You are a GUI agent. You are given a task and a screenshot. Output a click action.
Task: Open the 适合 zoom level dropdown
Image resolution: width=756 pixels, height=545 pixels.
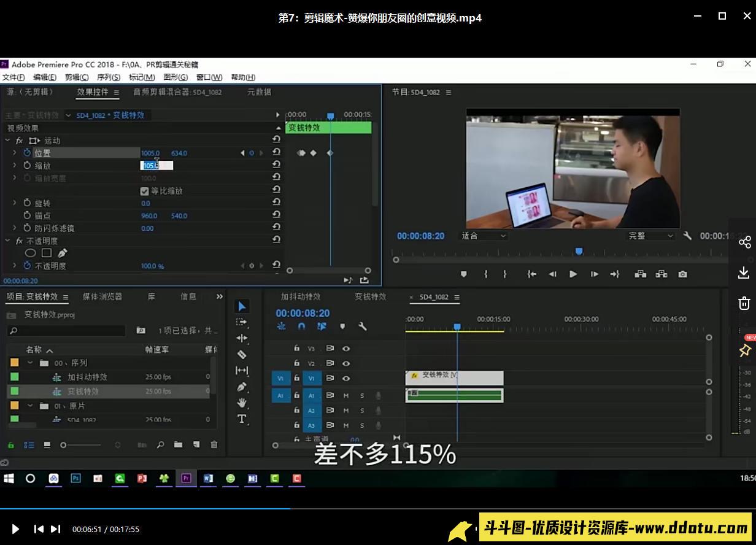coord(484,236)
